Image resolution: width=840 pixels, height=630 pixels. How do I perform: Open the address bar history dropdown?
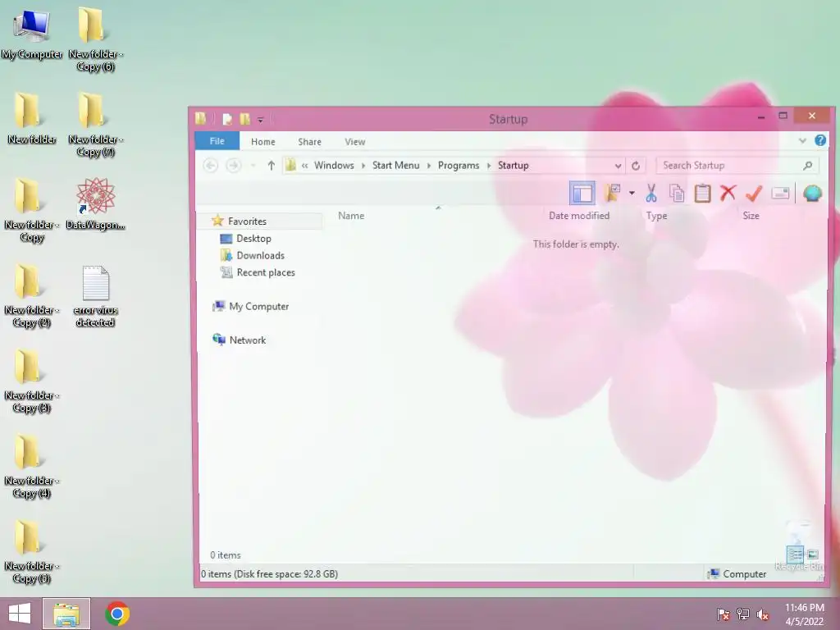click(618, 166)
